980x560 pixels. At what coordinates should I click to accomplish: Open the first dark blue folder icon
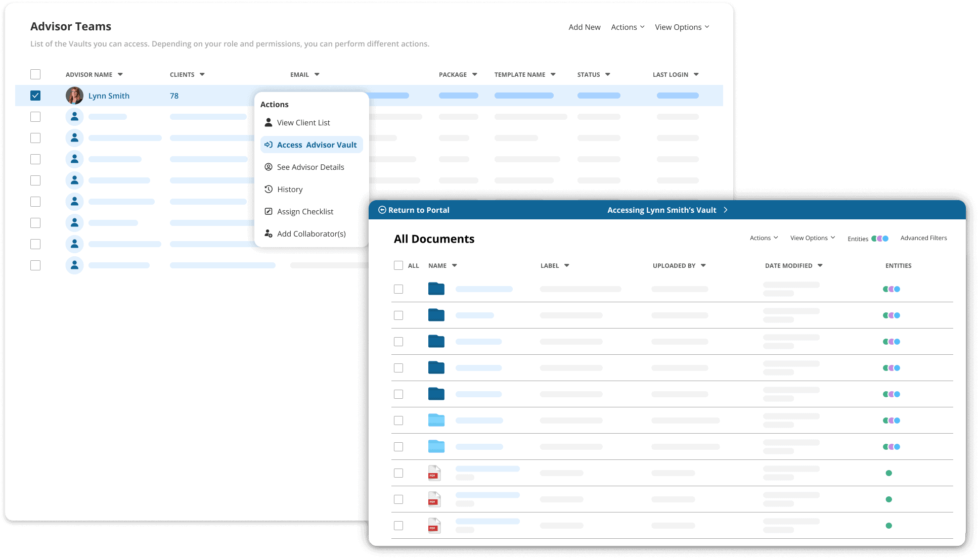coord(436,289)
